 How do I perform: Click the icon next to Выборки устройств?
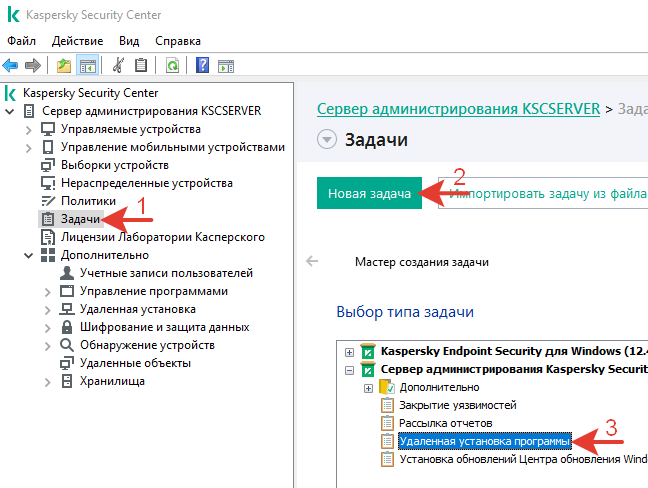click(48, 165)
